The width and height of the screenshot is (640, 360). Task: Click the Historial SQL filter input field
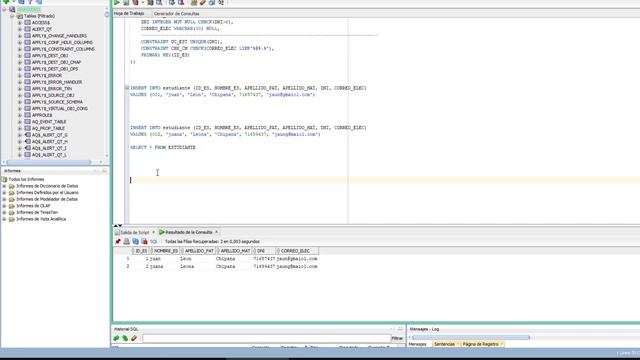[267, 338]
